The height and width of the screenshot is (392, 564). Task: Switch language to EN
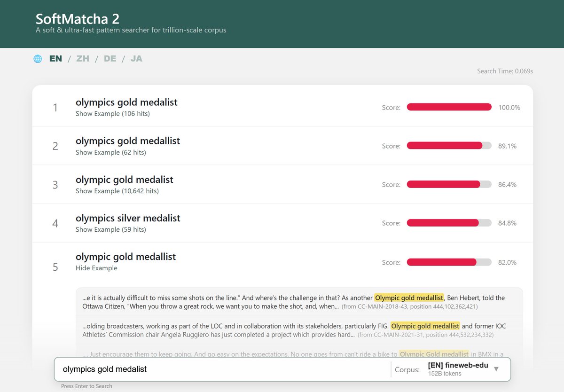point(55,59)
